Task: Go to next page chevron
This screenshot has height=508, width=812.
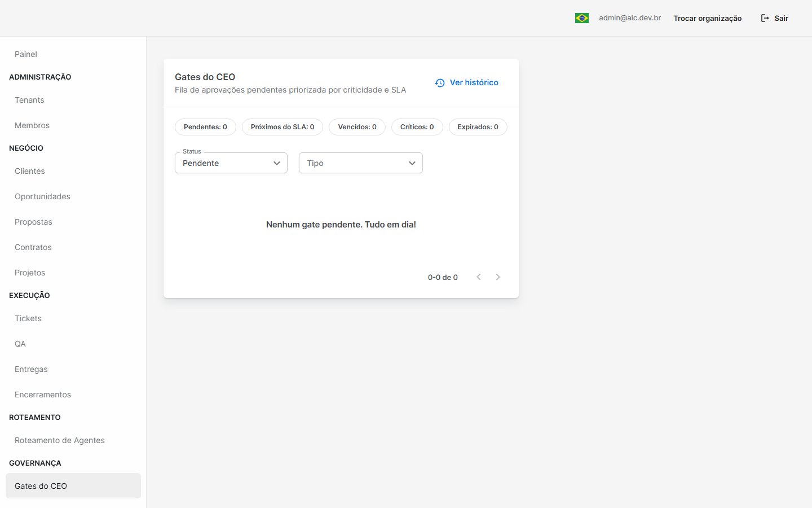Action: point(498,277)
